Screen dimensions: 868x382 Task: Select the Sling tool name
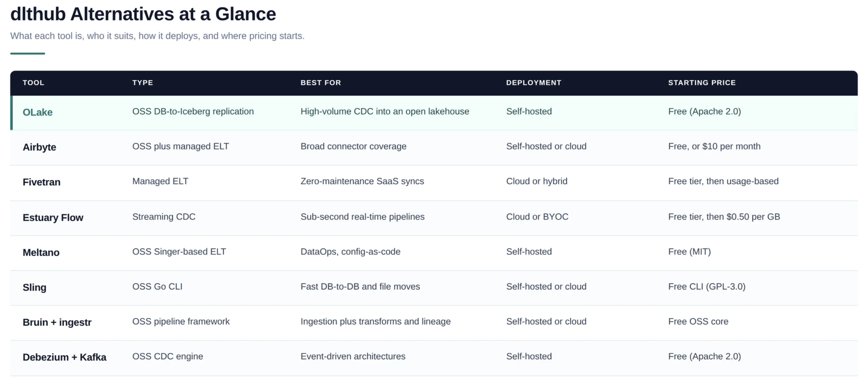[x=34, y=288]
